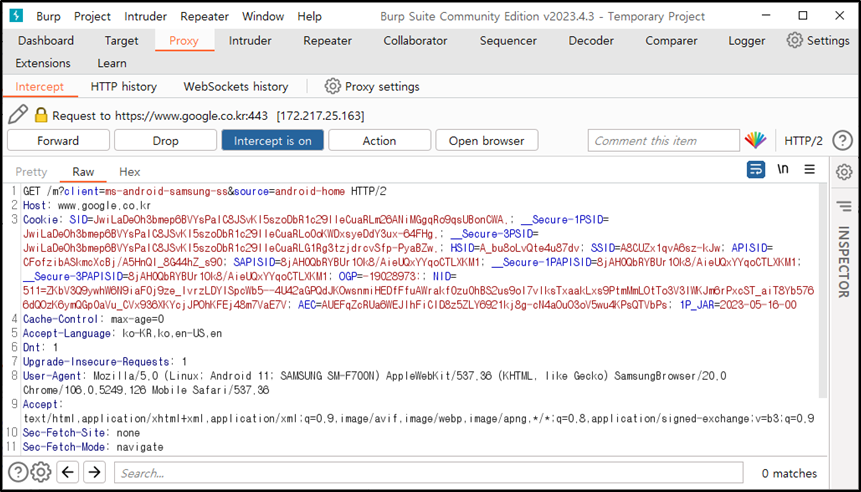Open the rainbow highlight color picker

[756, 141]
